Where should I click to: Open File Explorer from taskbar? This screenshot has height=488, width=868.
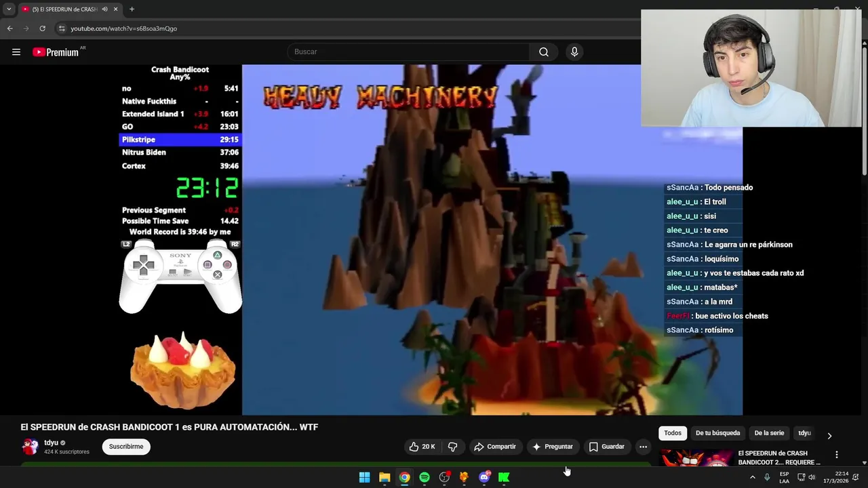(384, 477)
